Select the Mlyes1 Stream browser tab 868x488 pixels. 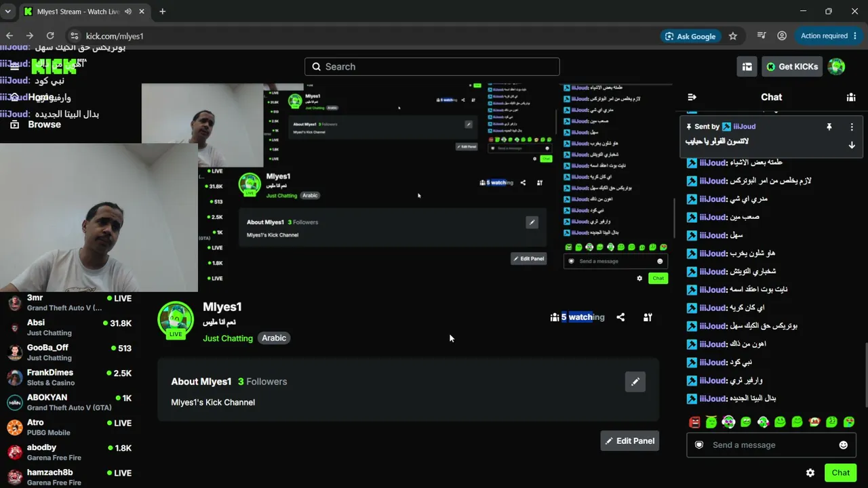[x=85, y=12]
